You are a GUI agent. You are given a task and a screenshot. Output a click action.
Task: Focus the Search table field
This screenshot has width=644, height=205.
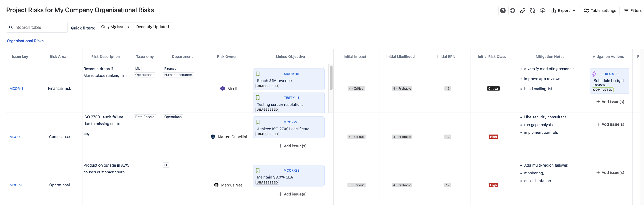[37, 27]
